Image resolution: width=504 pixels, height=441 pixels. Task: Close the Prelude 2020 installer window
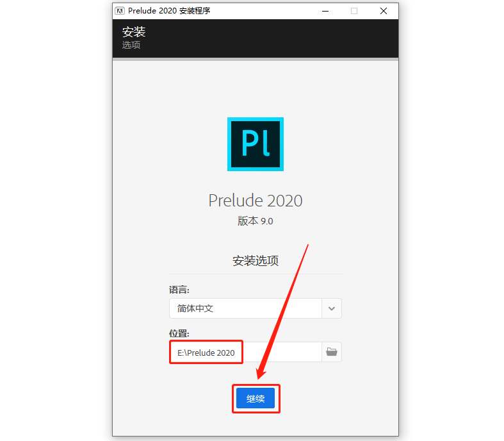[384, 11]
